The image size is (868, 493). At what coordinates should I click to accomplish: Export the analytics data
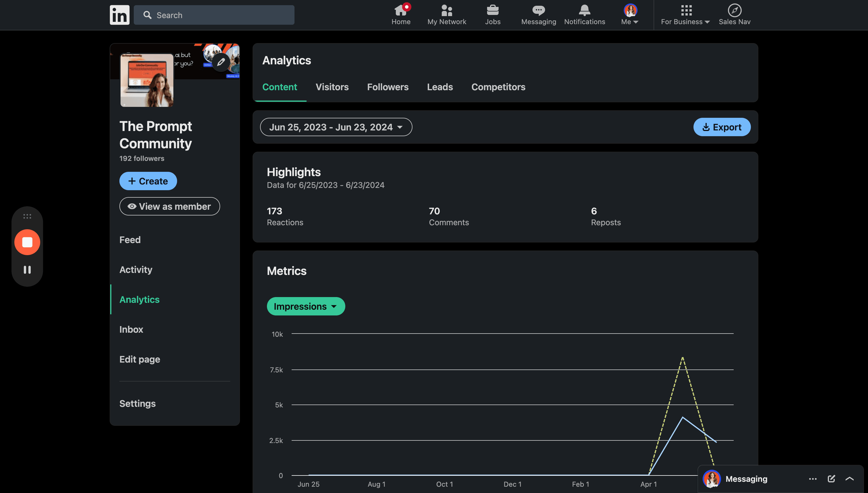[722, 127]
